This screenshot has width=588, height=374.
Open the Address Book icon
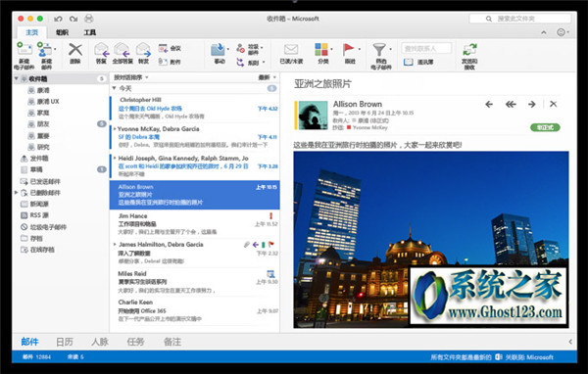tap(409, 62)
